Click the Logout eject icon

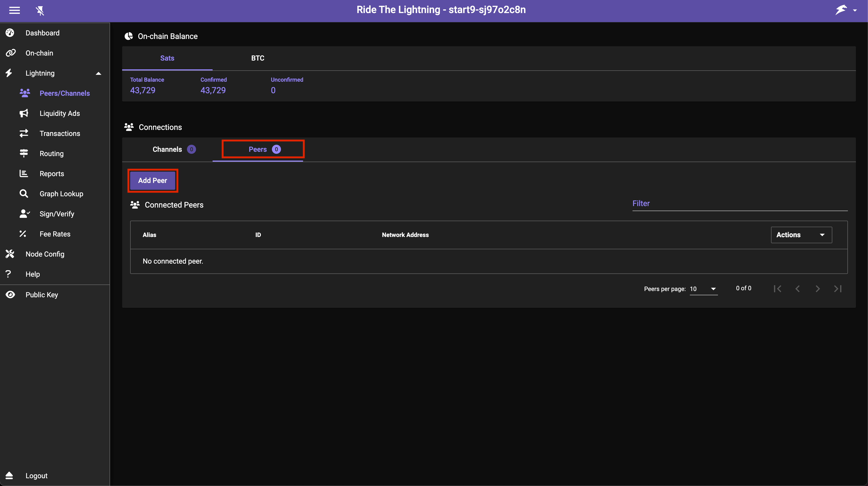(x=9, y=475)
